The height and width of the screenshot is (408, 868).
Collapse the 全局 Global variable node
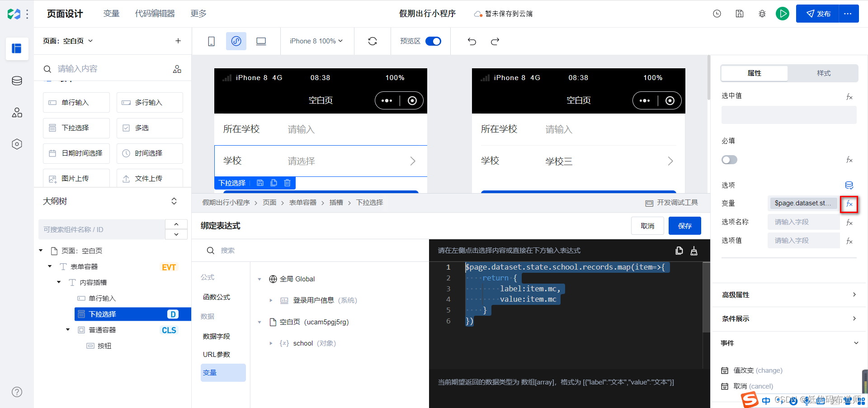tap(259, 279)
